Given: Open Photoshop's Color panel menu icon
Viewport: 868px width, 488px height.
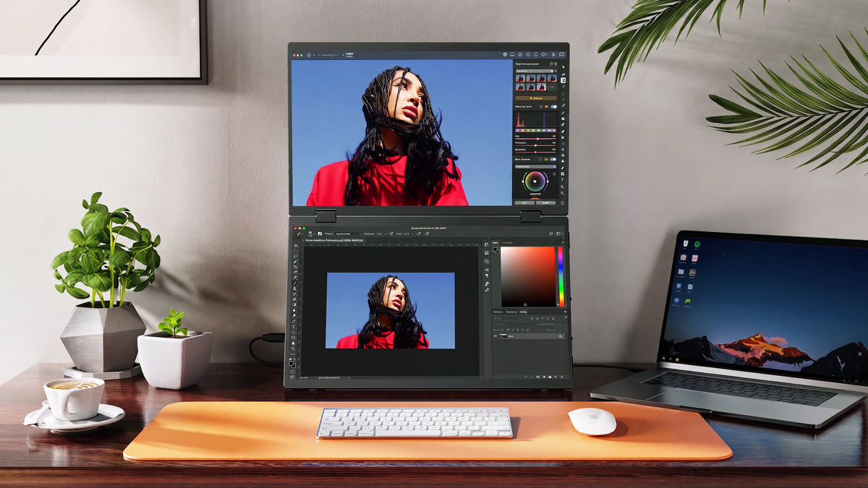Looking at the screenshot, I should pyautogui.click(x=563, y=242).
